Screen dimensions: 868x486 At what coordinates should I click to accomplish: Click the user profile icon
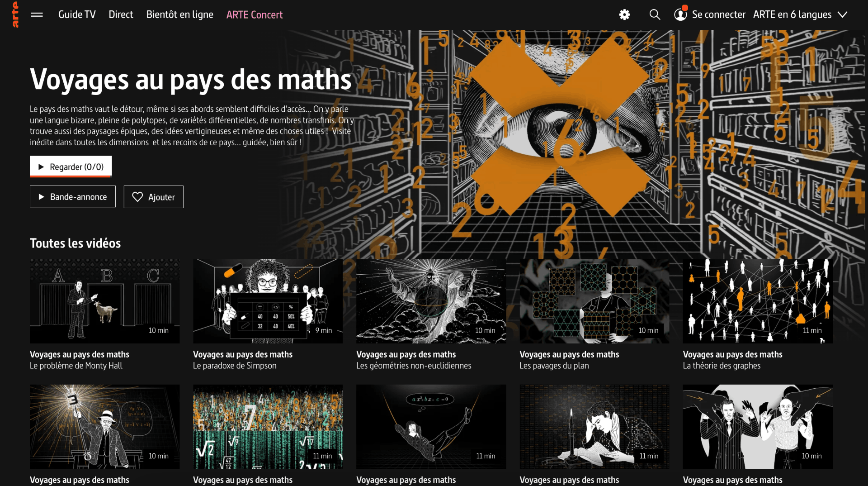[x=680, y=14]
